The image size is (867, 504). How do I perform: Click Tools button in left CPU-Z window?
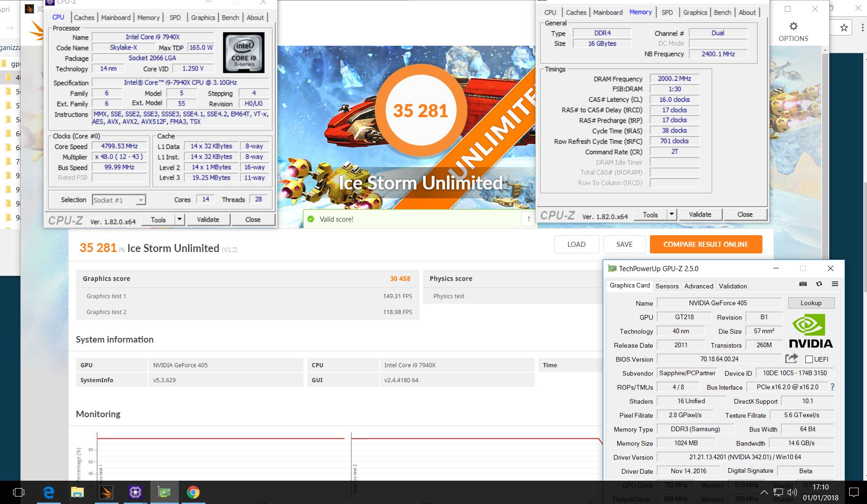pos(158,220)
